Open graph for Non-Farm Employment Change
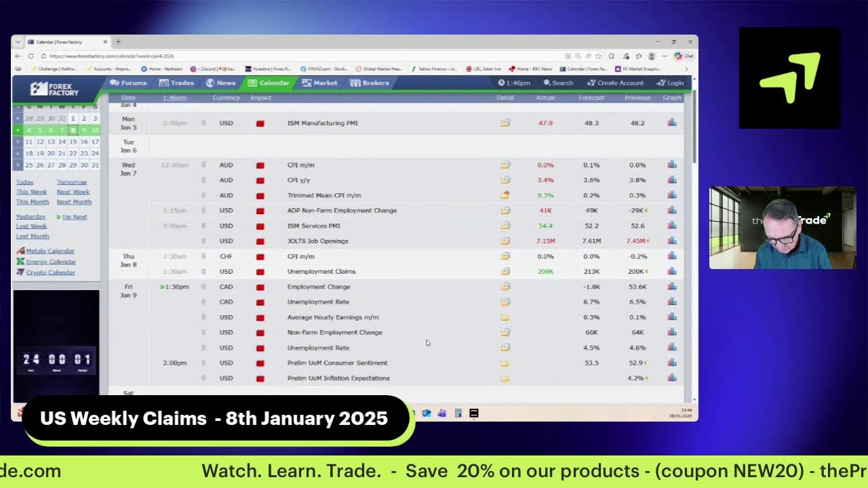The image size is (868, 488). [672, 332]
